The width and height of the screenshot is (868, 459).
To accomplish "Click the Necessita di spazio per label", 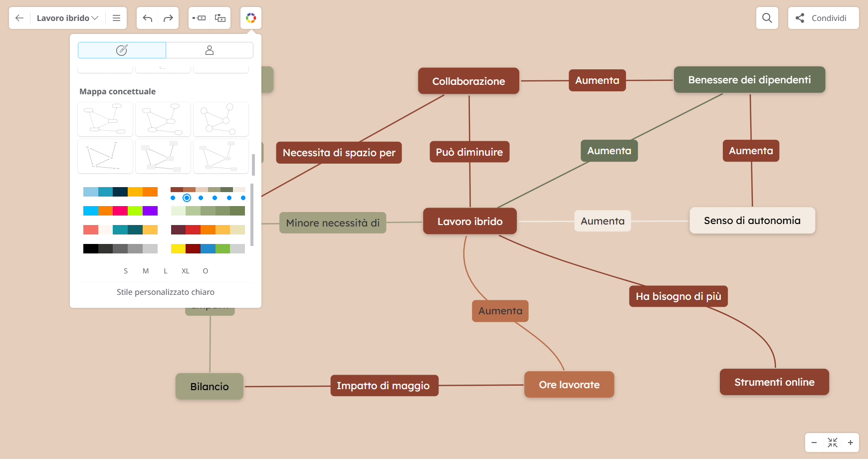I will [x=339, y=153].
